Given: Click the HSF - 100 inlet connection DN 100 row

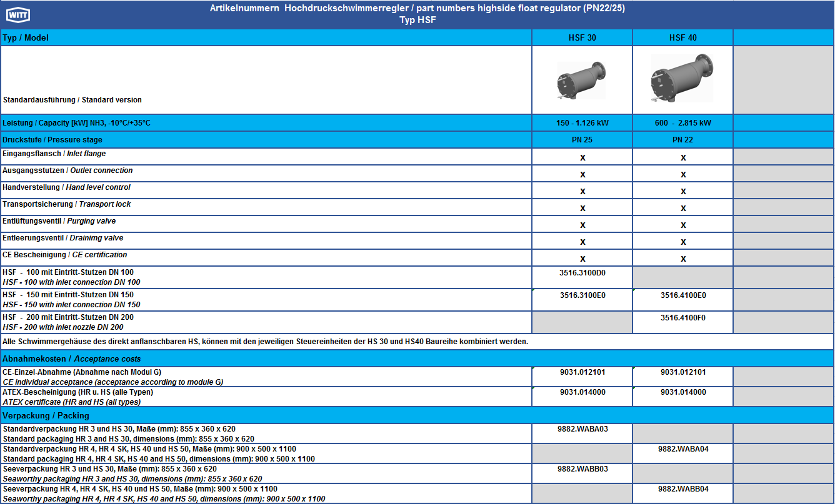Looking at the screenshot, I should [266, 277].
